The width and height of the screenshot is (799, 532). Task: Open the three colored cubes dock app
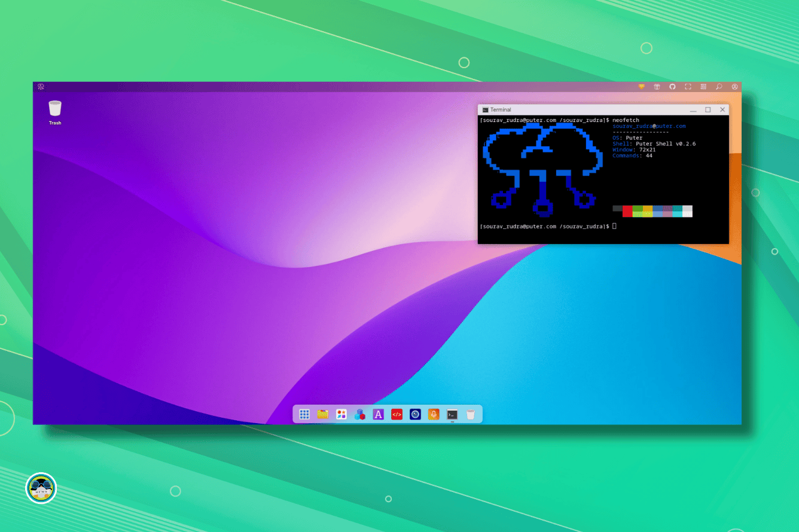tap(360, 414)
